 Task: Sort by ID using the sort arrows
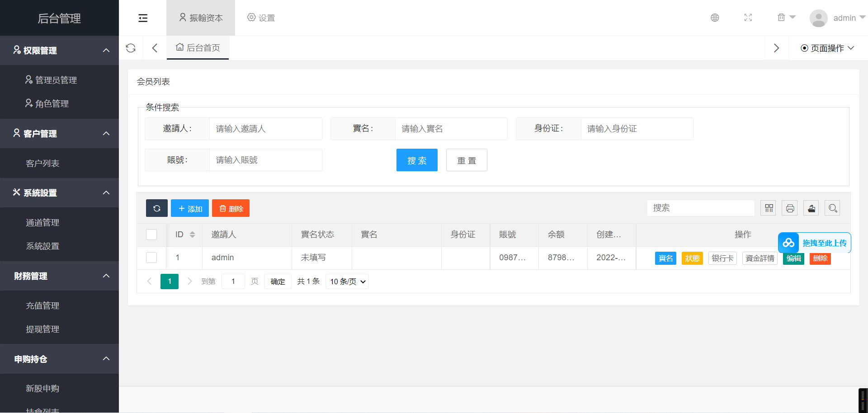click(192, 235)
